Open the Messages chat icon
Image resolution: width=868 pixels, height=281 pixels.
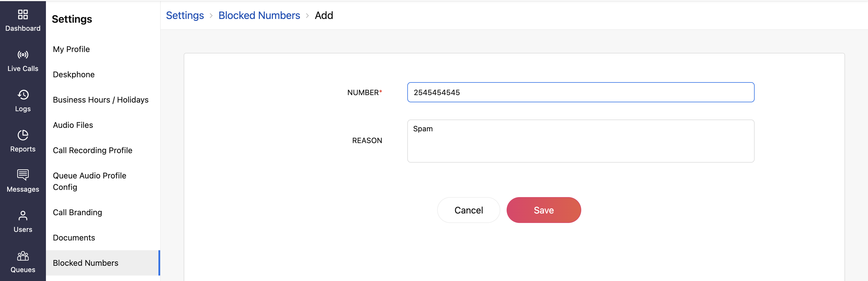23,175
